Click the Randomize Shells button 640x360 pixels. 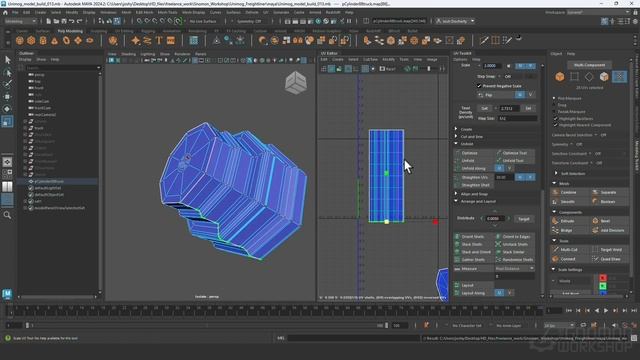[514, 260]
